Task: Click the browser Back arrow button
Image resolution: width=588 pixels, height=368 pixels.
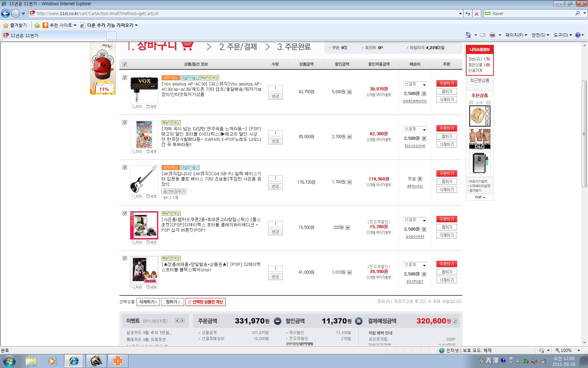Action: [5, 13]
